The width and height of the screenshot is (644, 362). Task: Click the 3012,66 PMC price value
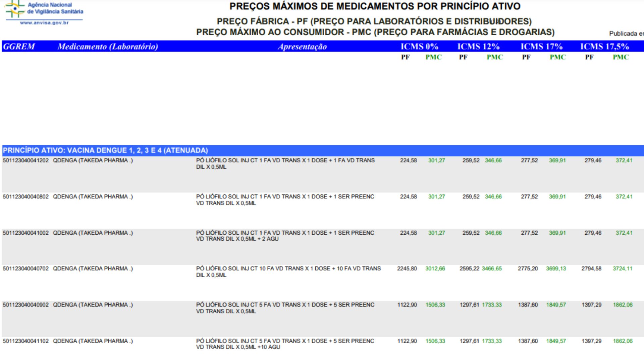tap(435, 269)
